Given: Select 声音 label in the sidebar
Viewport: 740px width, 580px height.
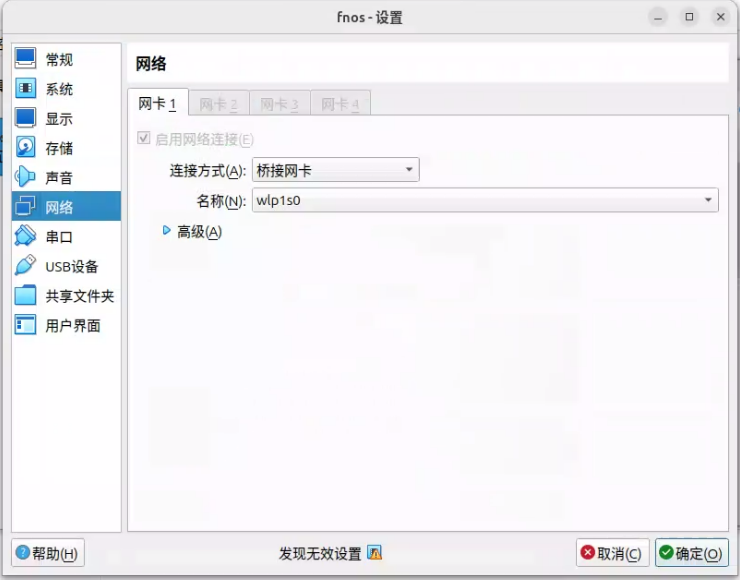Looking at the screenshot, I should pyautogui.click(x=59, y=177).
